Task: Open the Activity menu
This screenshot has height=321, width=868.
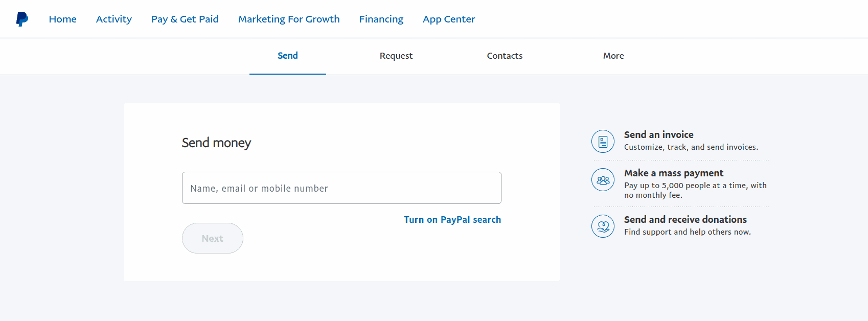Action: pyautogui.click(x=114, y=19)
